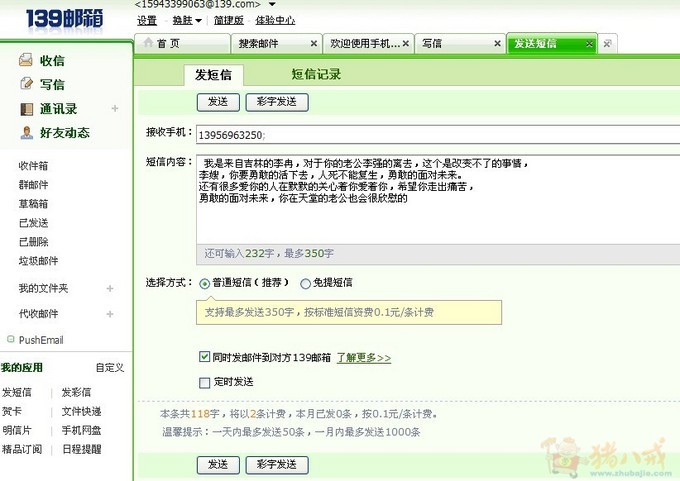This screenshot has height=481, width=680.
Task: Select 免提短信 radio option
Action: point(305,284)
